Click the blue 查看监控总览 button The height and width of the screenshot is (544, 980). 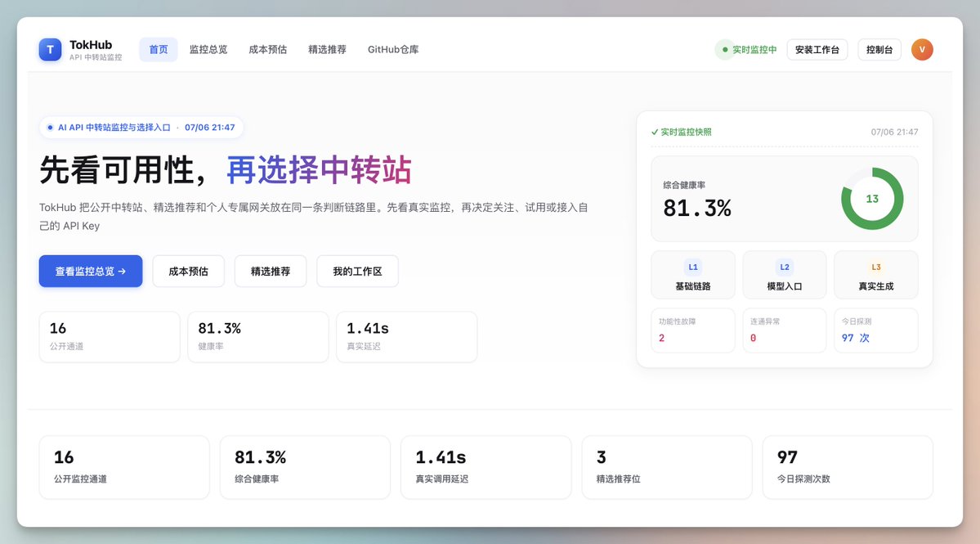tap(91, 272)
